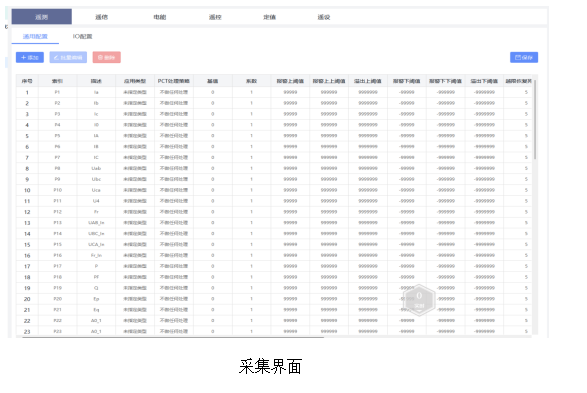This screenshot has width=587, height=393.
Task: Select the description cell Q in row 19
Action: point(96,288)
